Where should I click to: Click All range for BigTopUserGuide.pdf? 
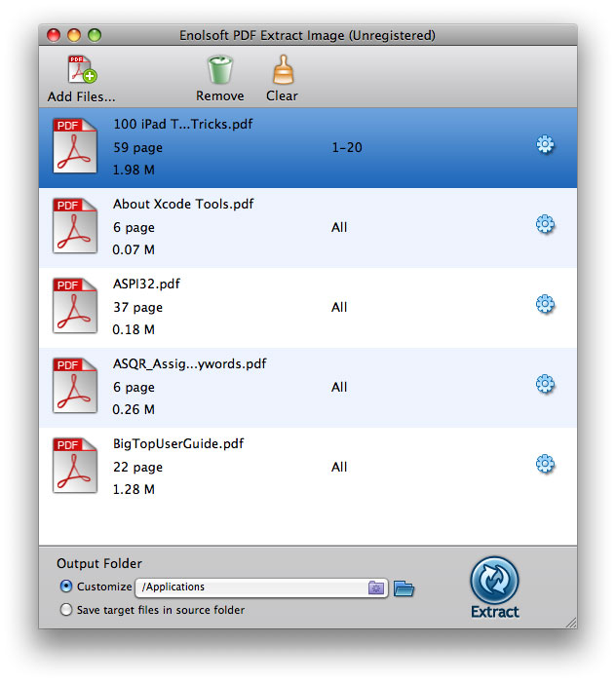click(339, 467)
